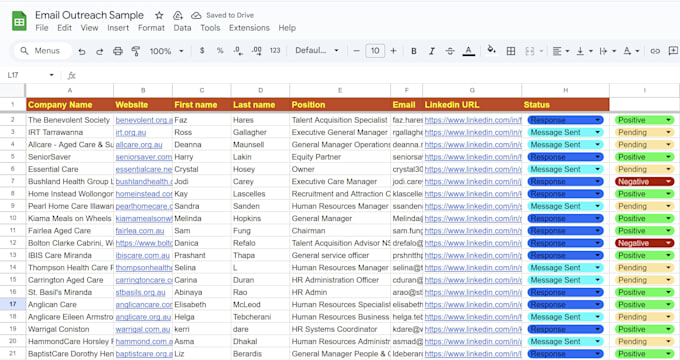Image resolution: width=680 pixels, height=360 pixels.
Task: Click the font size field
Action: click(x=375, y=51)
